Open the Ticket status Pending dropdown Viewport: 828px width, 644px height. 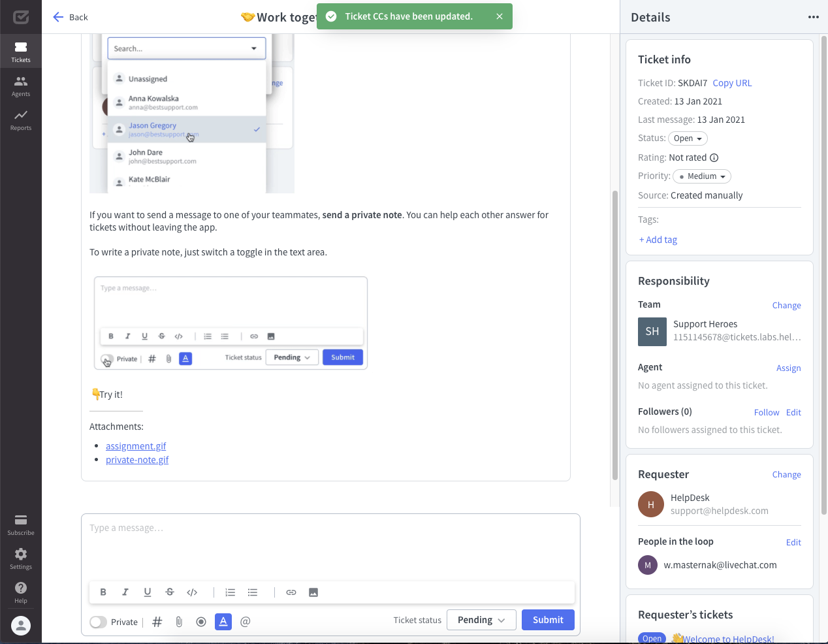481,619
